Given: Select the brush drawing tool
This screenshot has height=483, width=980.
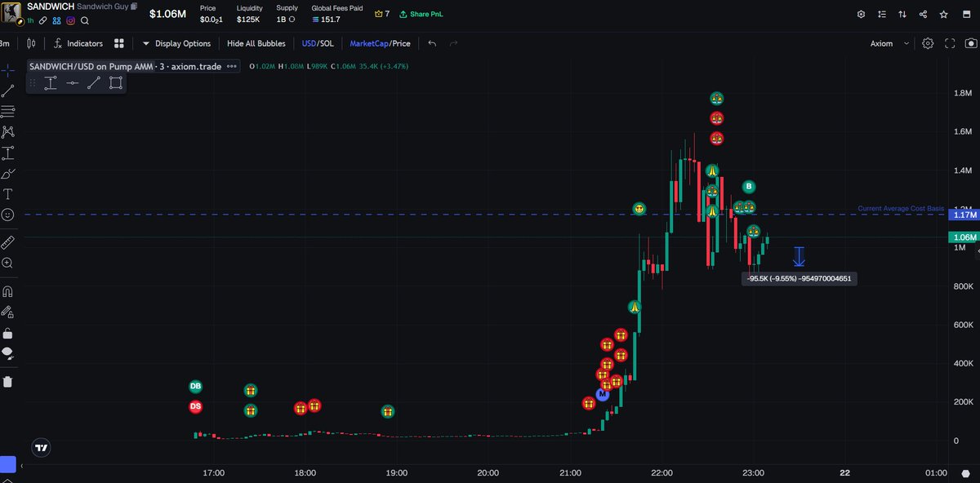Looking at the screenshot, I should [8, 174].
